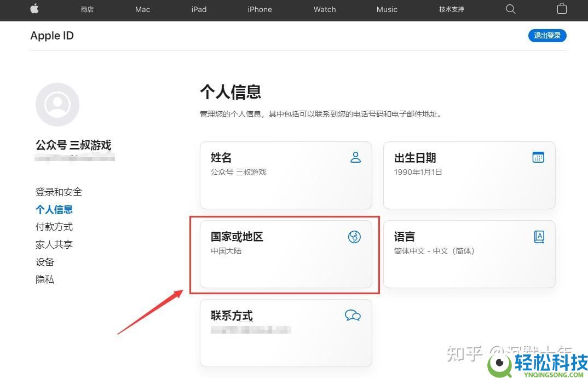
Task: Open the 家人共享 section
Action: (x=54, y=244)
